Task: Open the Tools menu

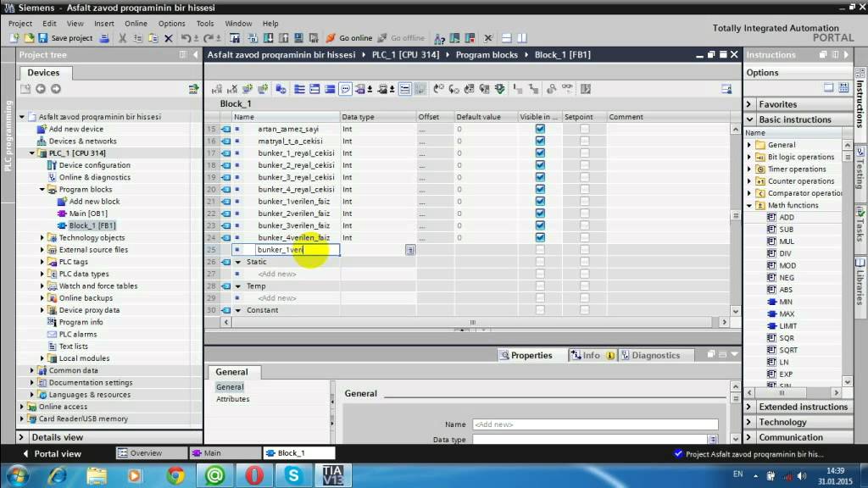Action: pyautogui.click(x=205, y=23)
